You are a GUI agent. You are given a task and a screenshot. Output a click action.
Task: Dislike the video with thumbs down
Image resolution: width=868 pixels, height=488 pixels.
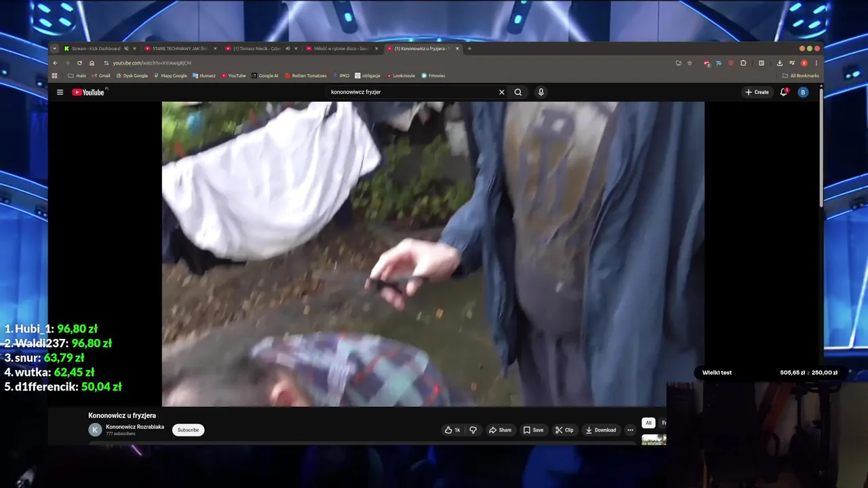pyautogui.click(x=473, y=430)
